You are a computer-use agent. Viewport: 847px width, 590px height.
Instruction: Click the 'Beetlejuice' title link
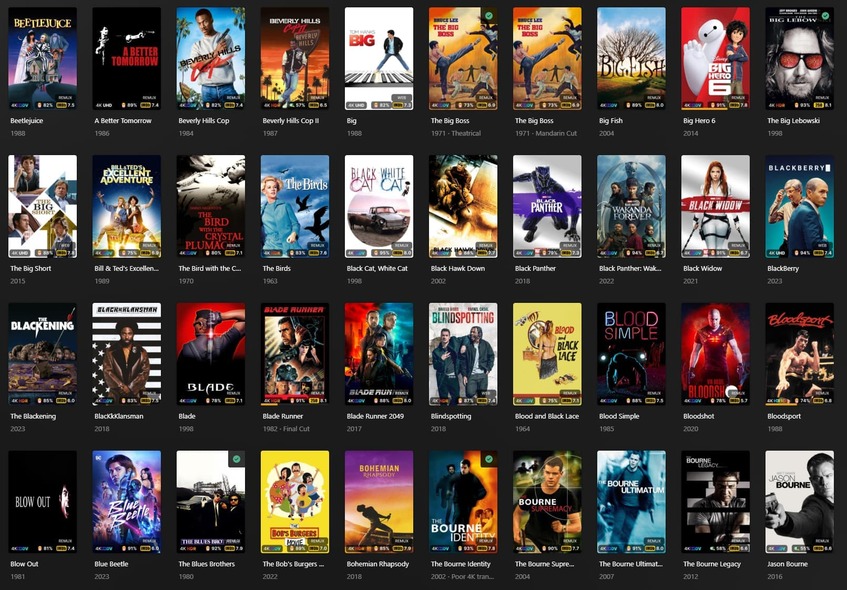[26, 120]
